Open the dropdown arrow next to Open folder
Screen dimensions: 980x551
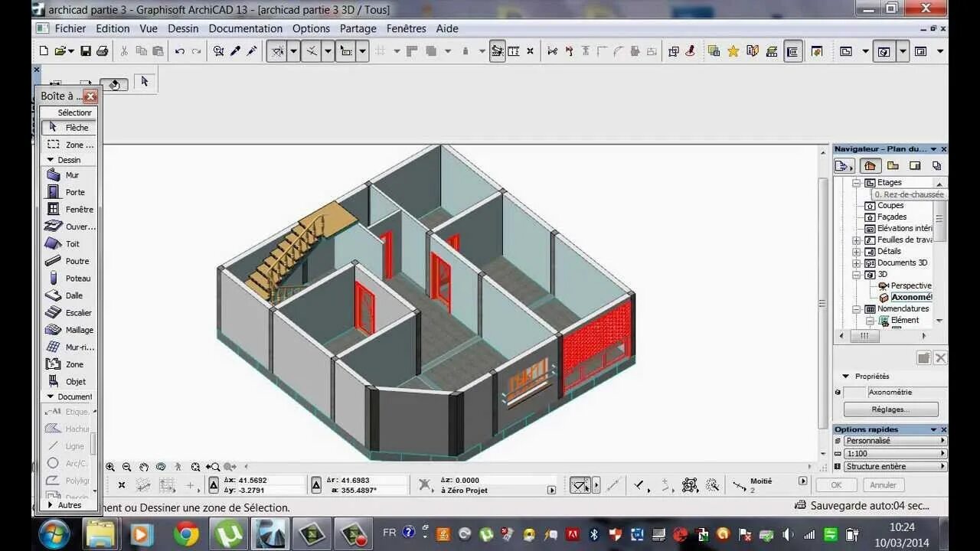[x=71, y=51]
